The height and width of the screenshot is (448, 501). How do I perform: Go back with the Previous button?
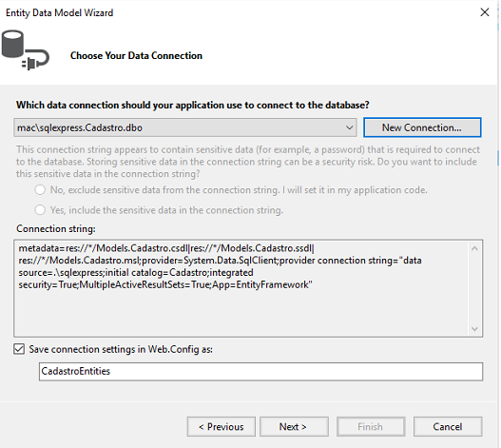coord(222,426)
